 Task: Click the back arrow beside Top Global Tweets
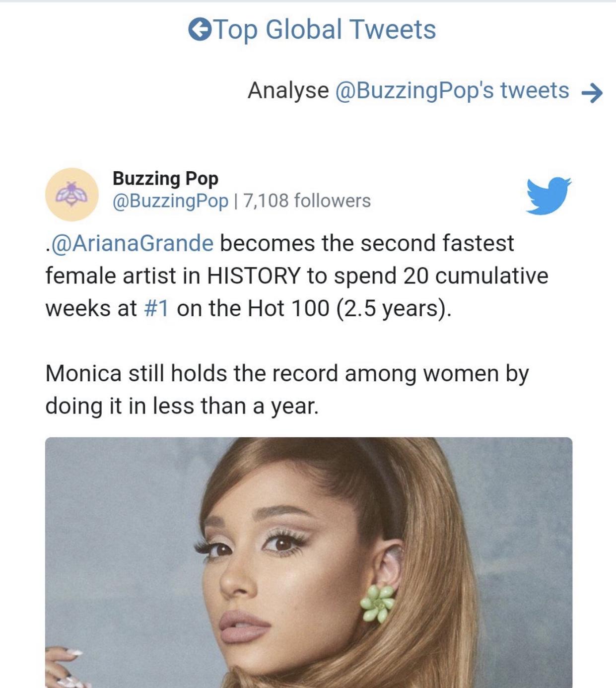199,30
